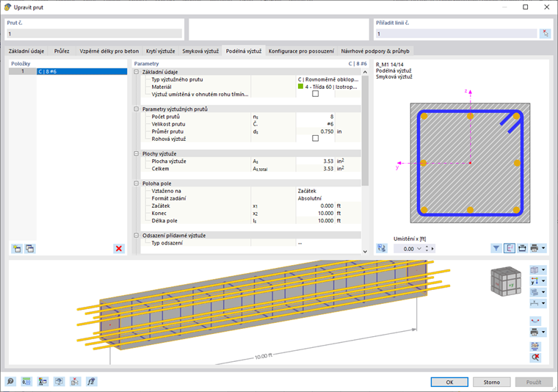Click the solid display mode icon in 3D toolbar
The height and width of the screenshot is (392, 558).
click(535, 292)
